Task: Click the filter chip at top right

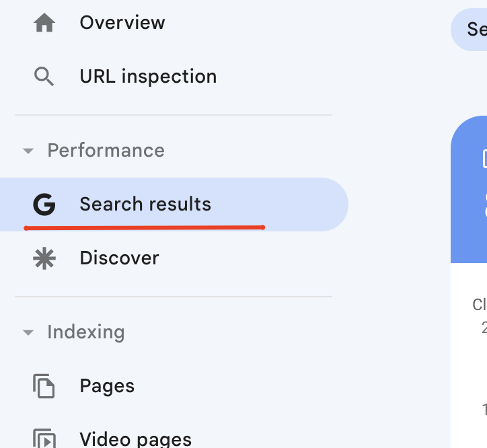Action: (x=471, y=30)
